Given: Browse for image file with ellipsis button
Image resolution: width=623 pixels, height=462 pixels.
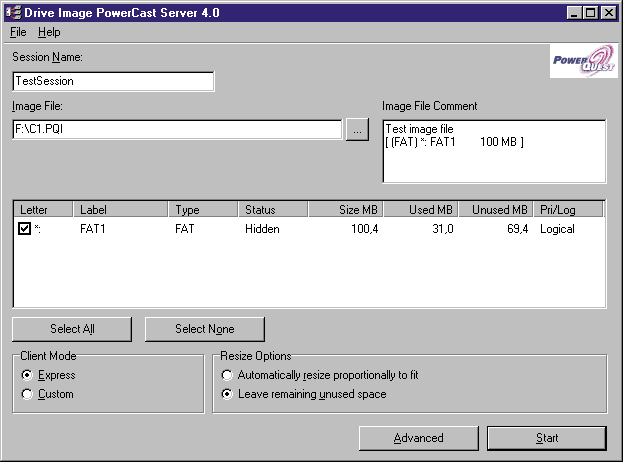Looking at the screenshot, I should [x=357, y=130].
